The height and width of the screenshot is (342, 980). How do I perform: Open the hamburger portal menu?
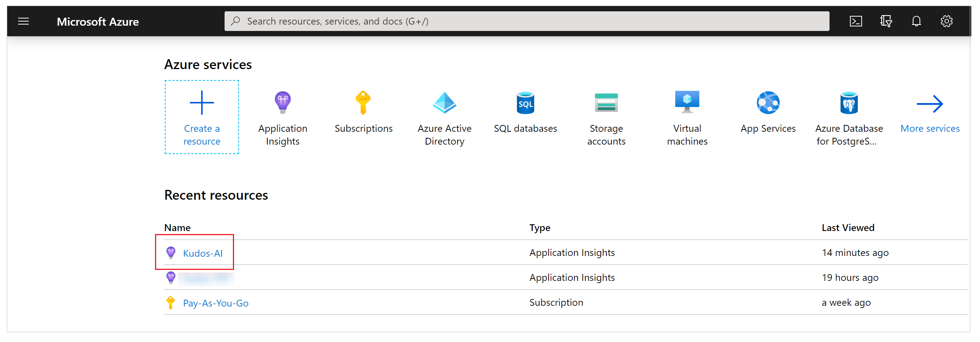(x=23, y=21)
